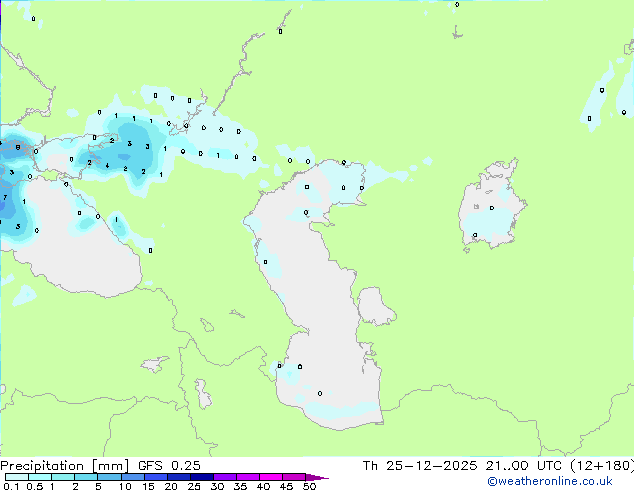This screenshot has height=490, width=634.
Task: Click the 15–20 mm legend color swatch
Action: tap(155, 477)
